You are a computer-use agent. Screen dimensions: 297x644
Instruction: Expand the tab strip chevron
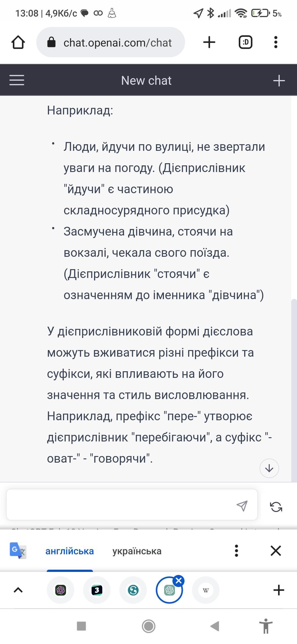tap(18, 590)
